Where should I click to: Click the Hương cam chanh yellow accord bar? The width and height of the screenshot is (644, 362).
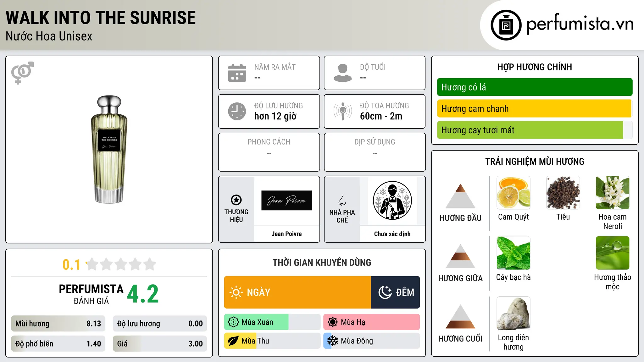coord(535,108)
